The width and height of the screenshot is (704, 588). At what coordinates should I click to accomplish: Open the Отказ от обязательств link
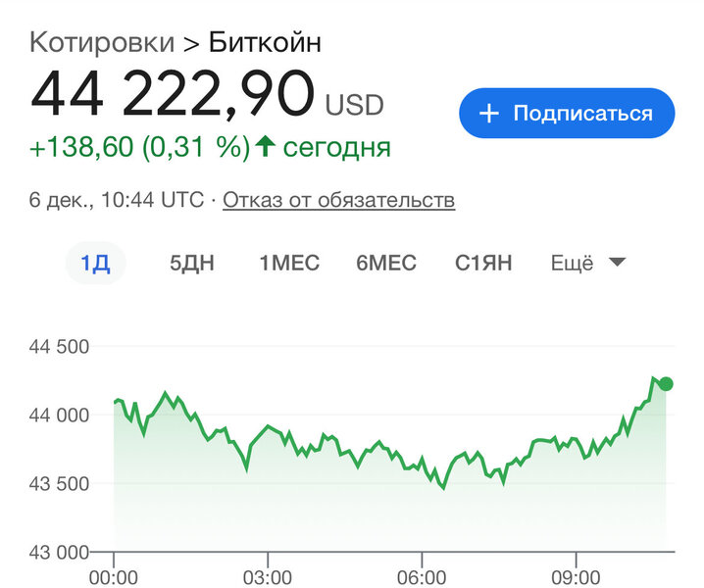pyautogui.click(x=338, y=200)
